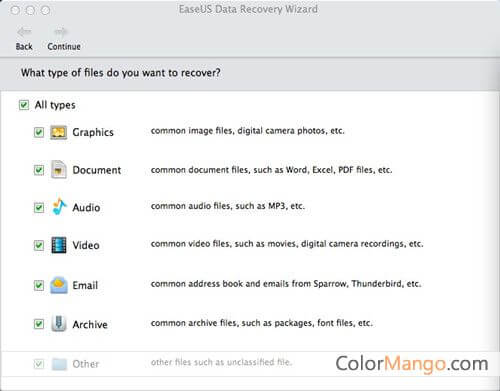Click text 'common video files, such as movies'
This screenshot has width=500, height=391.
pos(223,244)
